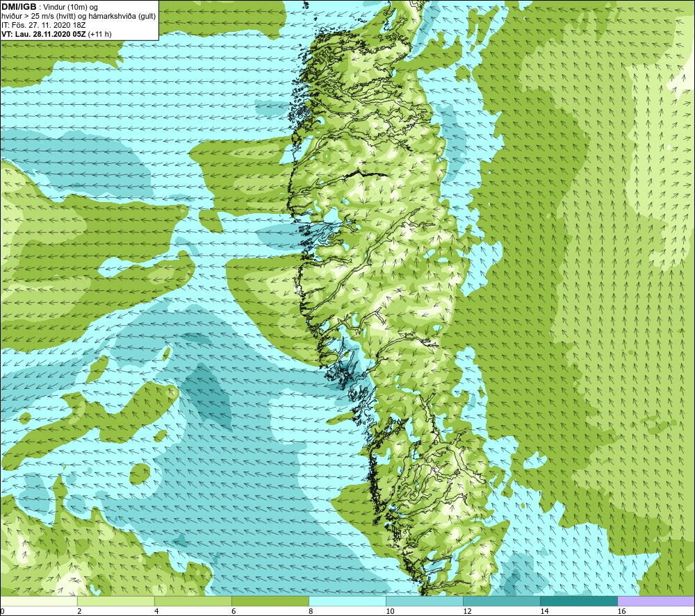
Task: Click the '8' label on the scale
Action: pyautogui.click(x=311, y=611)
